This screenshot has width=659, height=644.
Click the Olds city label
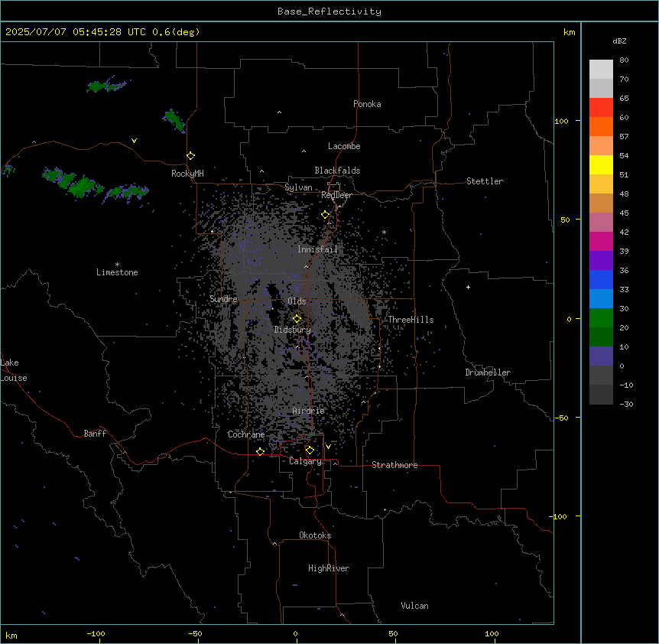point(297,301)
